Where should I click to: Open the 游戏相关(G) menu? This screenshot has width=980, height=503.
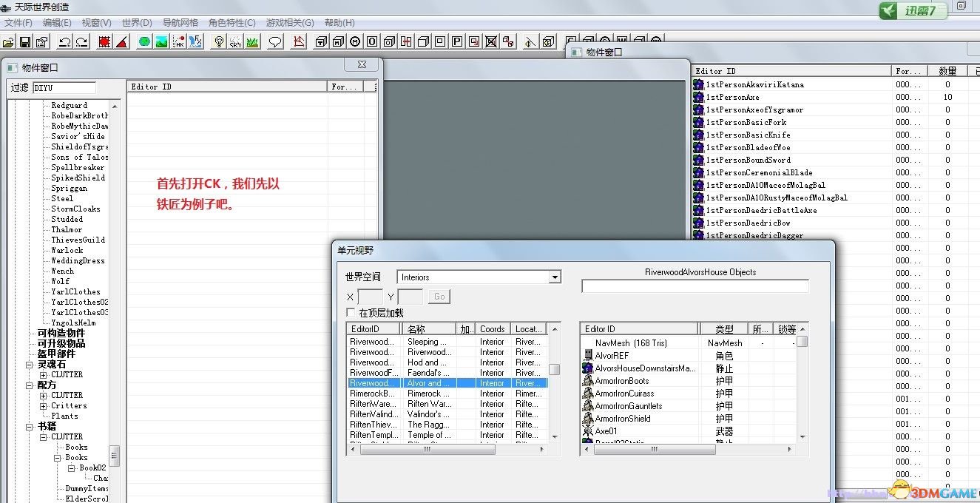point(290,23)
